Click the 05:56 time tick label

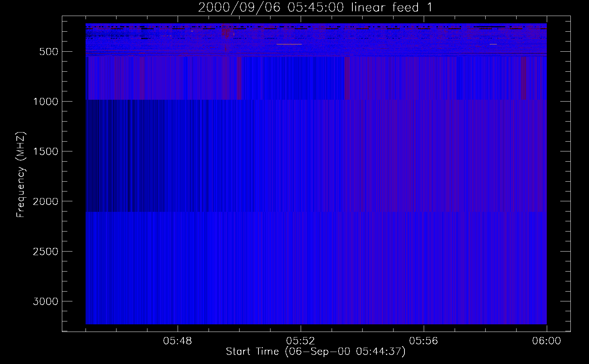click(424, 341)
